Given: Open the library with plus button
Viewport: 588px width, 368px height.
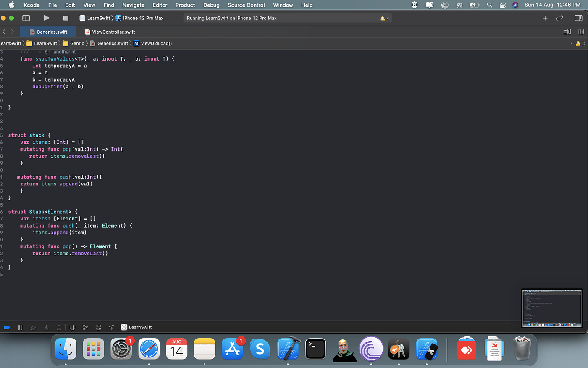Looking at the screenshot, I should (x=545, y=18).
